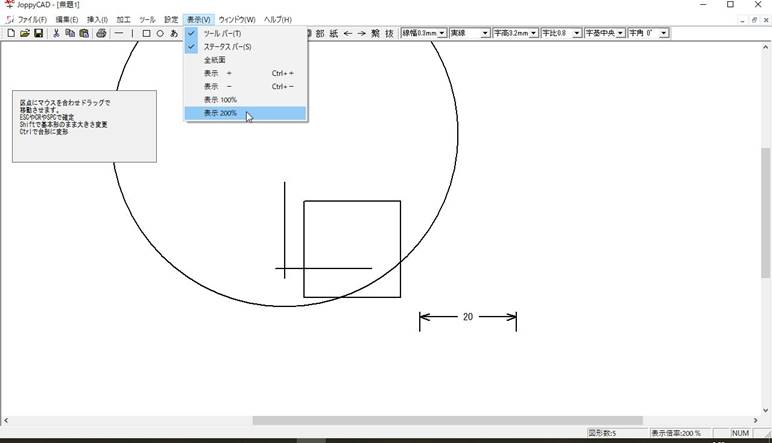Toggle the ステータス バー(S) checkmark item
772x443 pixels.
[227, 47]
